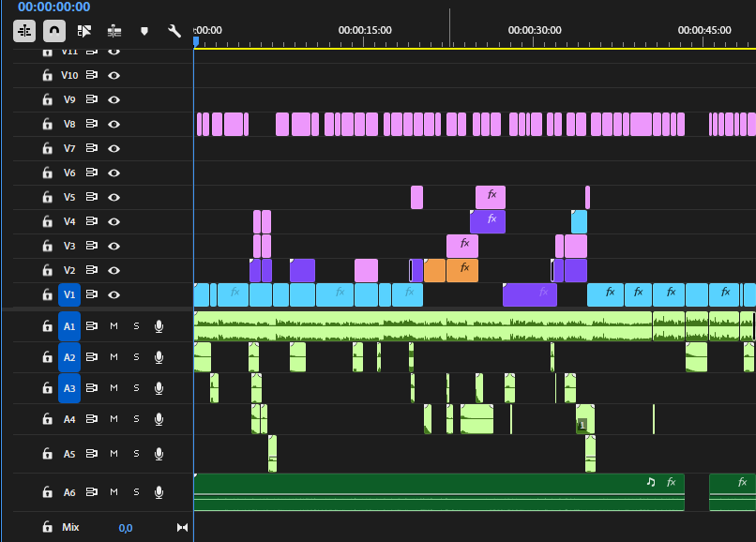Select orange clip with fx on V2
This screenshot has width=756, height=542.
462,270
